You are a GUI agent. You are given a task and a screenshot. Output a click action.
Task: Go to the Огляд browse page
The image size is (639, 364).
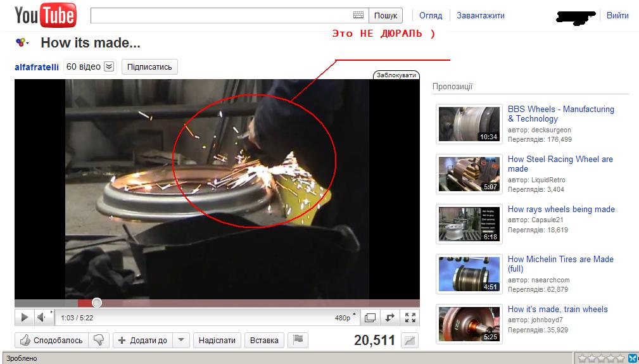tap(431, 15)
